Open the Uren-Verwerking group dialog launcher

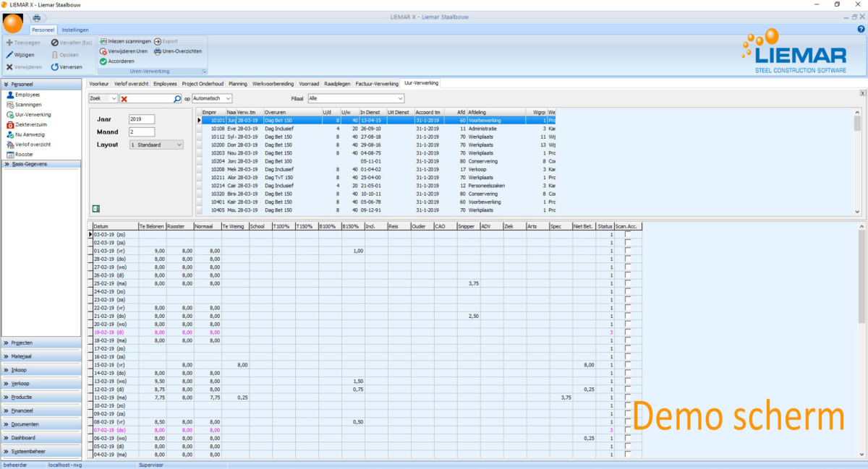pyautogui.click(x=204, y=72)
